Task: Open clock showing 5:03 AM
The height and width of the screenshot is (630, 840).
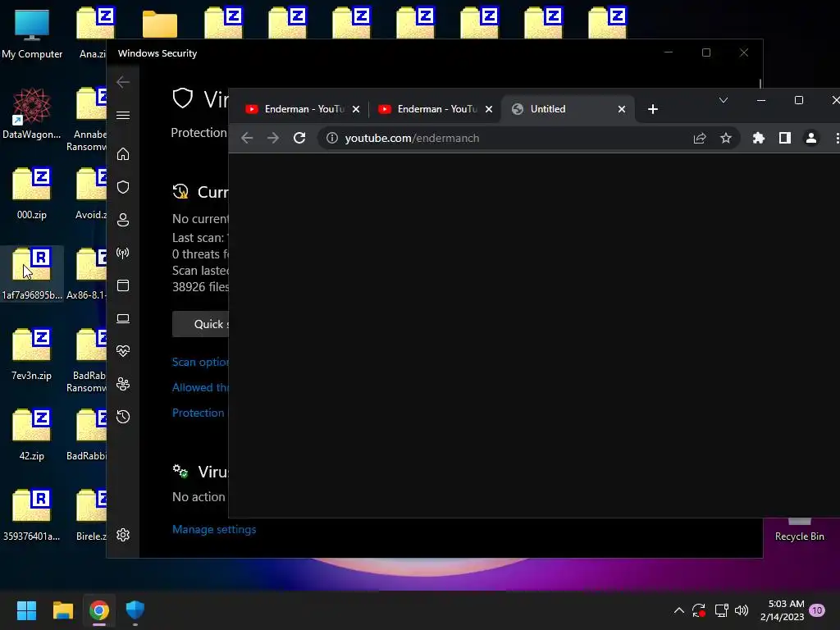Action: [782, 610]
